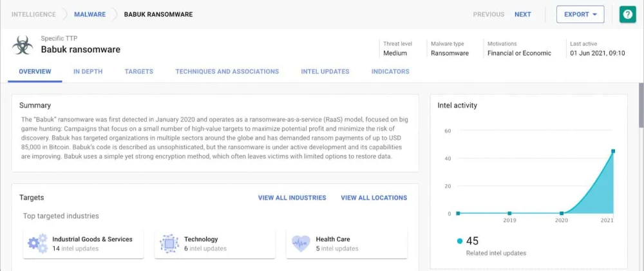644x271 pixels.
Task: Click 5 intel updates text
Action: click(337, 248)
